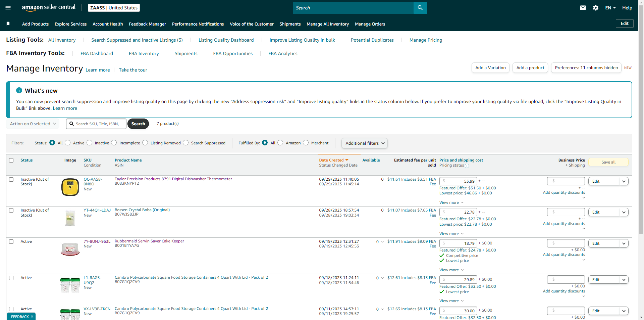Viewport: 644px width, 320px height.
Task: Open the Rubbermaid Cake Keeper thumbnail
Action: [x=70, y=249]
